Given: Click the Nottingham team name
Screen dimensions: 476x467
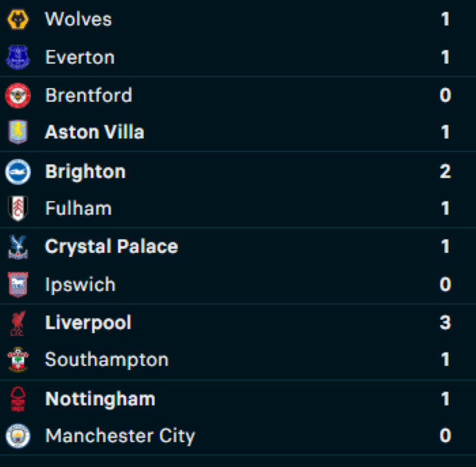Looking at the screenshot, I should point(100,399).
